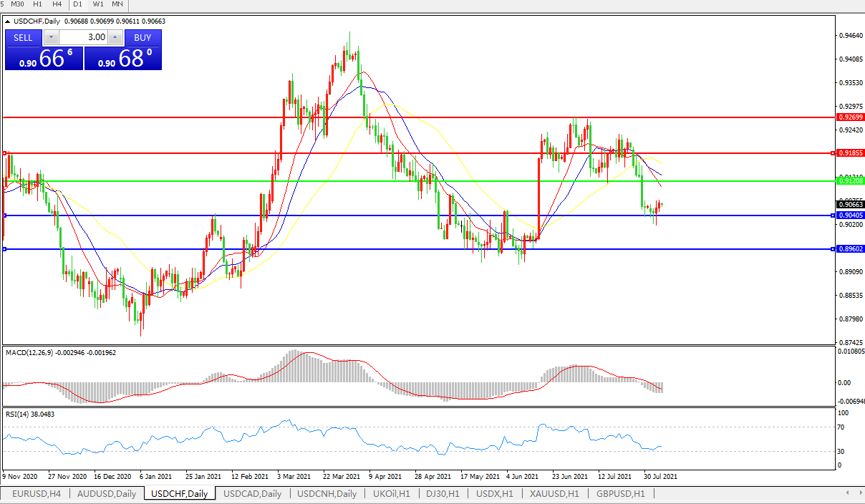
Task: Increase trade volume with up arrow
Action: [x=115, y=37]
